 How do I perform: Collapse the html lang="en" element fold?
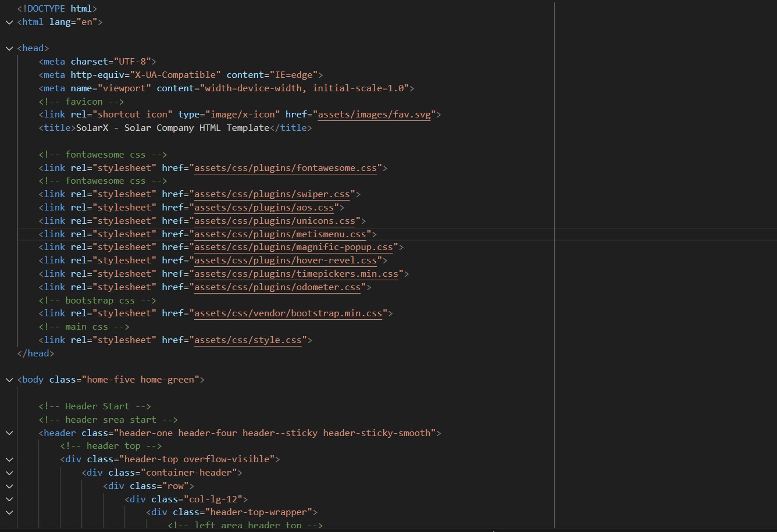[x=9, y=22]
